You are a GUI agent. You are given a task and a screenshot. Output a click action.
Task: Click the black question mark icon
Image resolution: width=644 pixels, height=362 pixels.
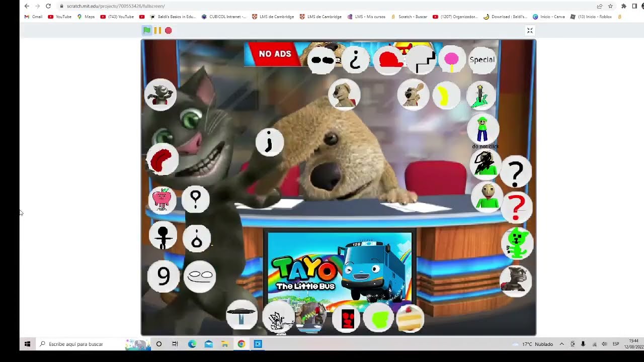(516, 172)
